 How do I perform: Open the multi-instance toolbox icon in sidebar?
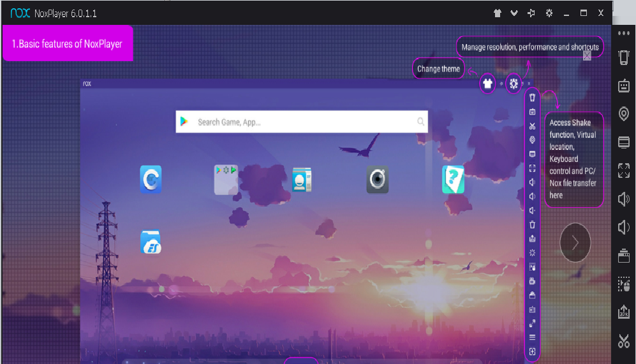(624, 256)
